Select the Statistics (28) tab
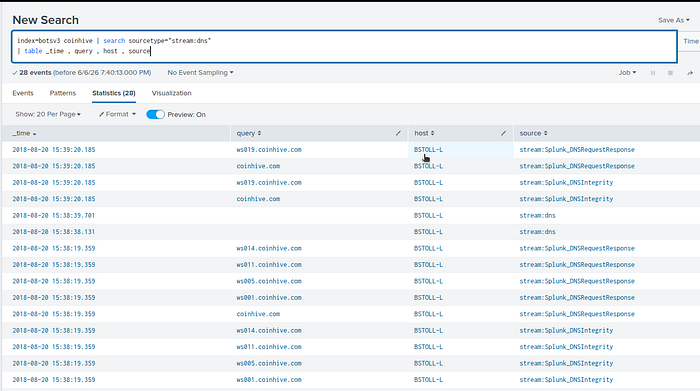 pyautogui.click(x=114, y=93)
